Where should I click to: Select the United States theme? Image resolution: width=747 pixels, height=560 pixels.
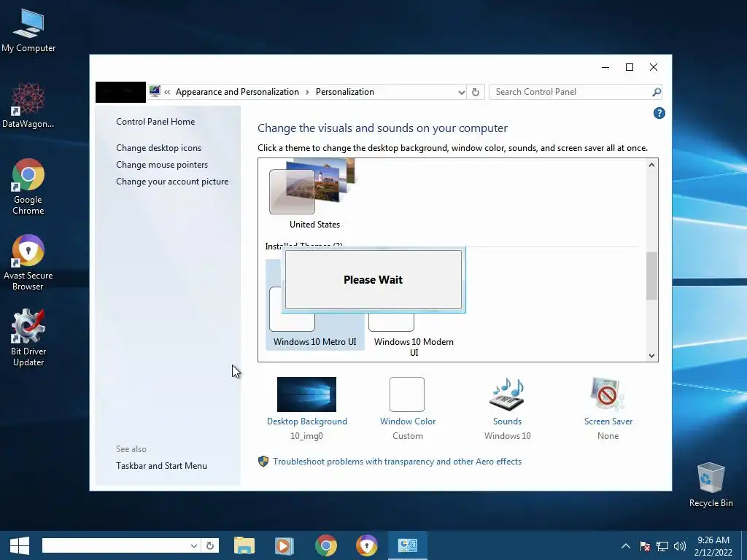(314, 194)
